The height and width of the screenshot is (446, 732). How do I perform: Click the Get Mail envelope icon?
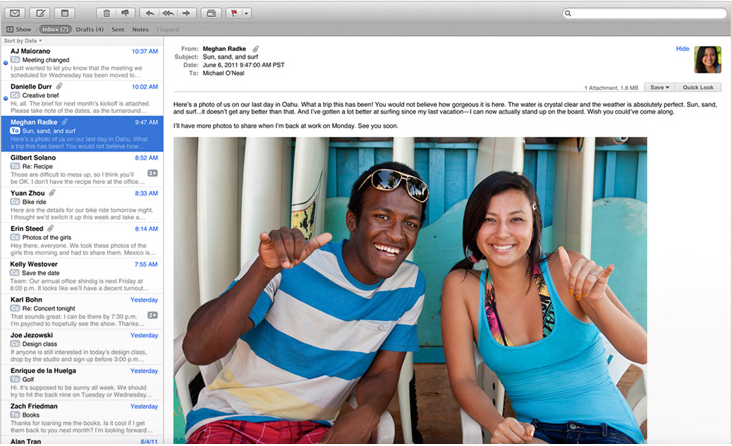(x=14, y=13)
